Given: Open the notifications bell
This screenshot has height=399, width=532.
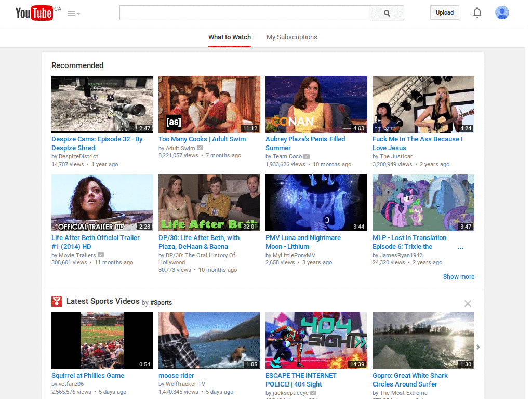Looking at the screenshot, I should tap(477, 12).
